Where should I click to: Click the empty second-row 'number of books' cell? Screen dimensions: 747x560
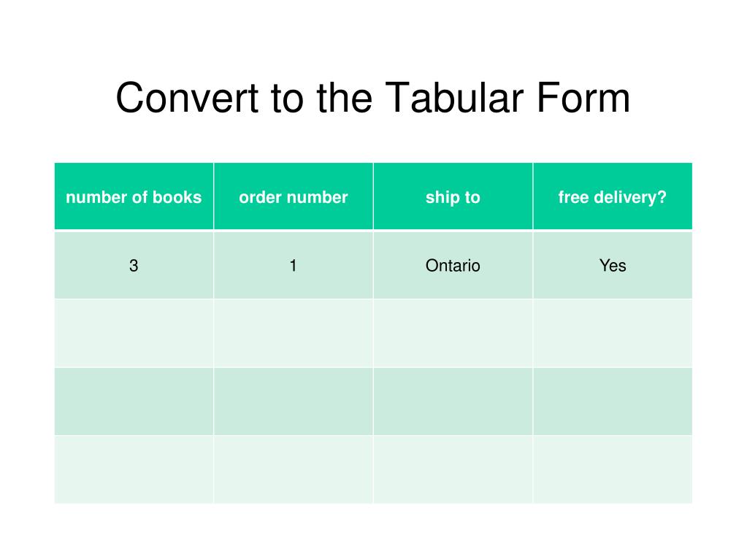[x=134, y=334]
